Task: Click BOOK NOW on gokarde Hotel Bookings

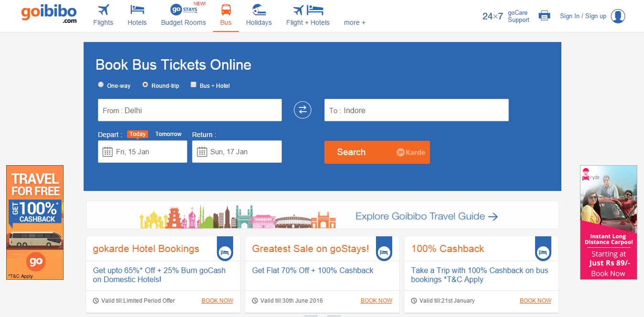Action: tap(217, 301)
